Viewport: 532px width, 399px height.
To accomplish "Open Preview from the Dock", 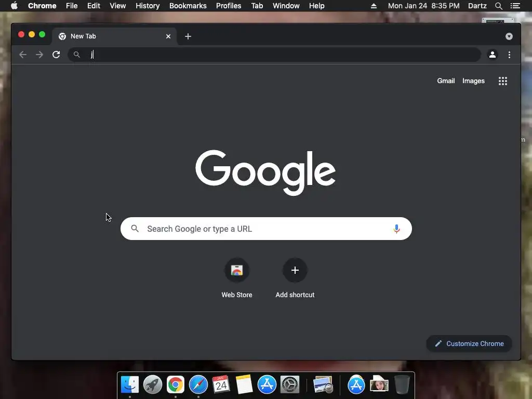I will (x=323, y=385).
